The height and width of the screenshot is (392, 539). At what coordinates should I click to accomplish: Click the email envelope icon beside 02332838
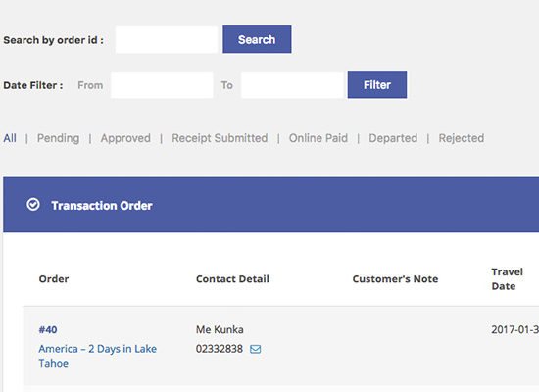(255, 349)
